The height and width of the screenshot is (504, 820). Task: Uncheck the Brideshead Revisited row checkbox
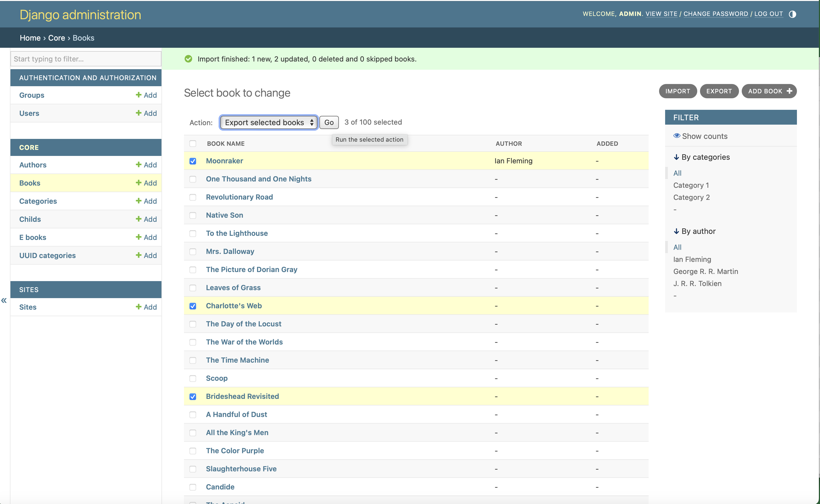(193, 397)
